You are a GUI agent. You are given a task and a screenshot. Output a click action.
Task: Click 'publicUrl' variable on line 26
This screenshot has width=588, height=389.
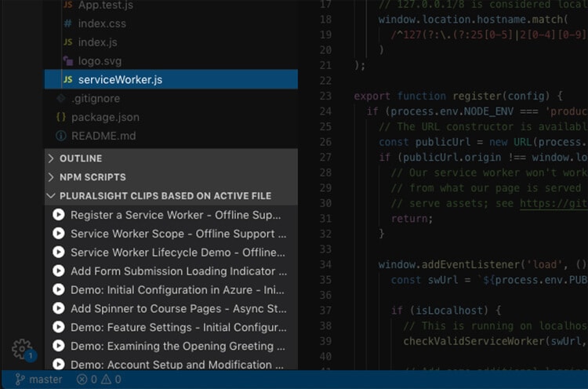(x=443, y=142)
